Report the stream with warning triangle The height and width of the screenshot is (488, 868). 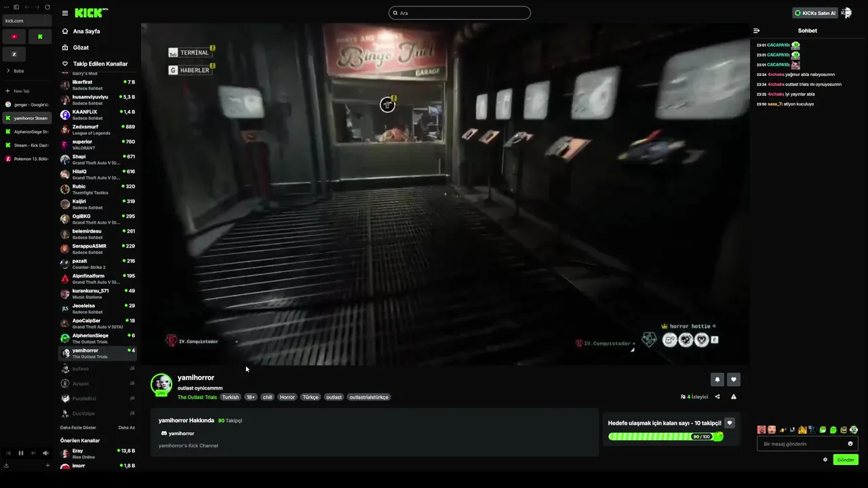(x=734, y=397)
